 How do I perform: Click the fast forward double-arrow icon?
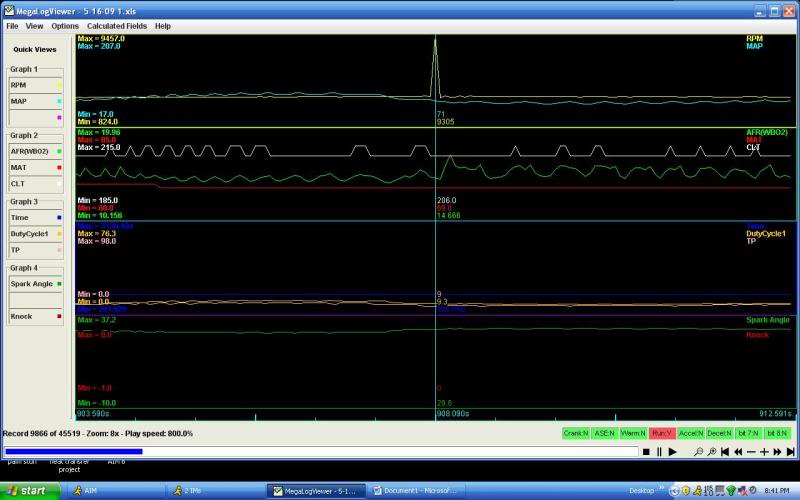pos(777,452)
